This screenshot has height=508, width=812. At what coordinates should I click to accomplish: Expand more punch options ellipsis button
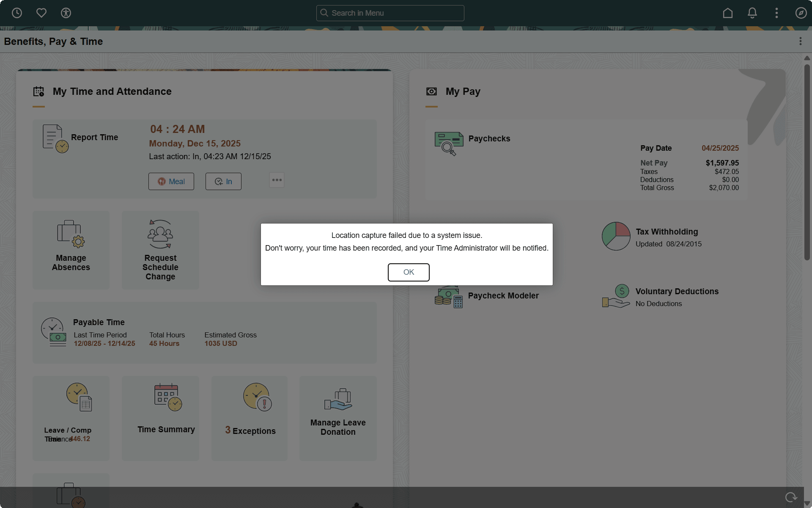tap(277, 180)
